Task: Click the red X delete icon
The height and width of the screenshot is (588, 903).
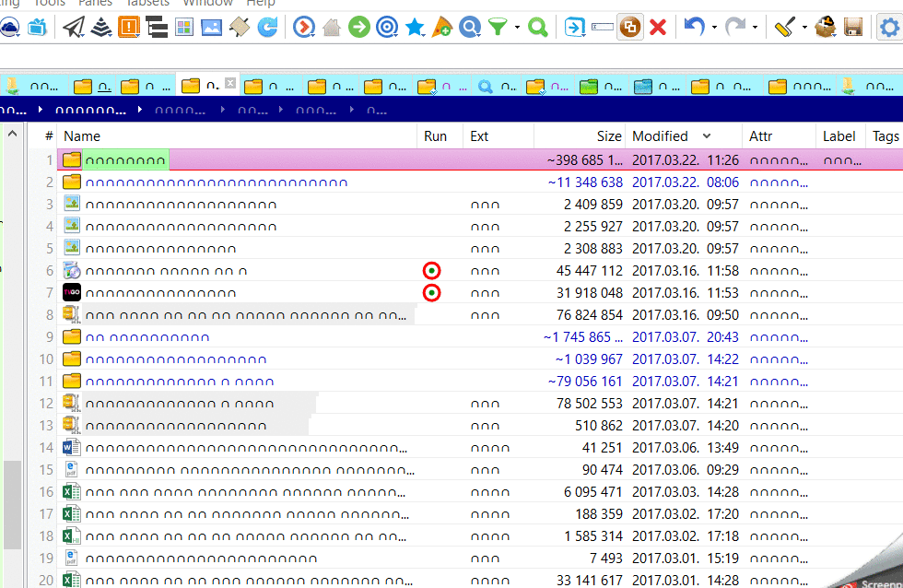Action: pos(658,28)
